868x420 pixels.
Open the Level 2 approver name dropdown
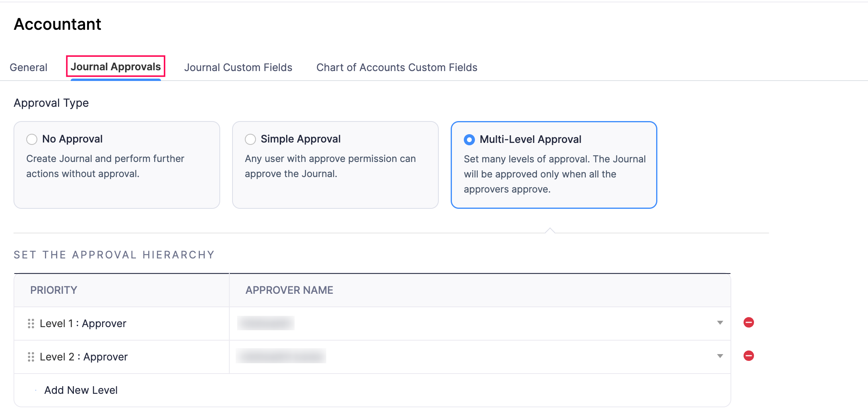tap(477, 356)
